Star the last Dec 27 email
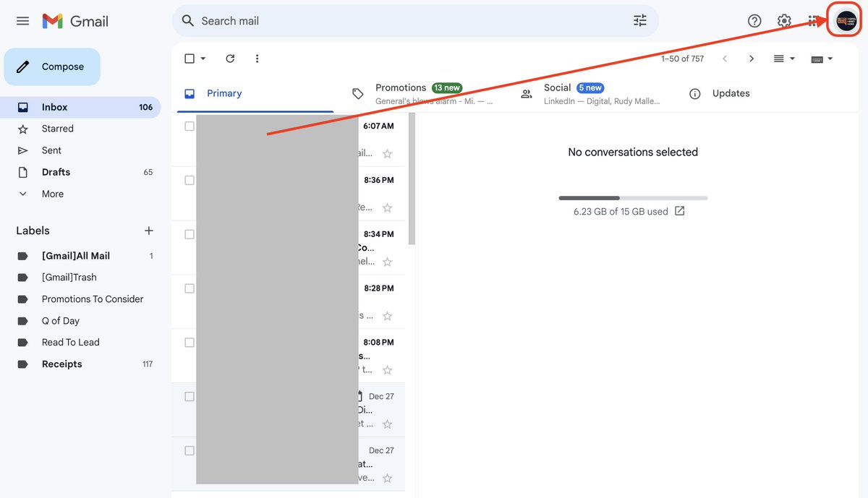Viewport: 868px width, 498px height. point(387,478)
